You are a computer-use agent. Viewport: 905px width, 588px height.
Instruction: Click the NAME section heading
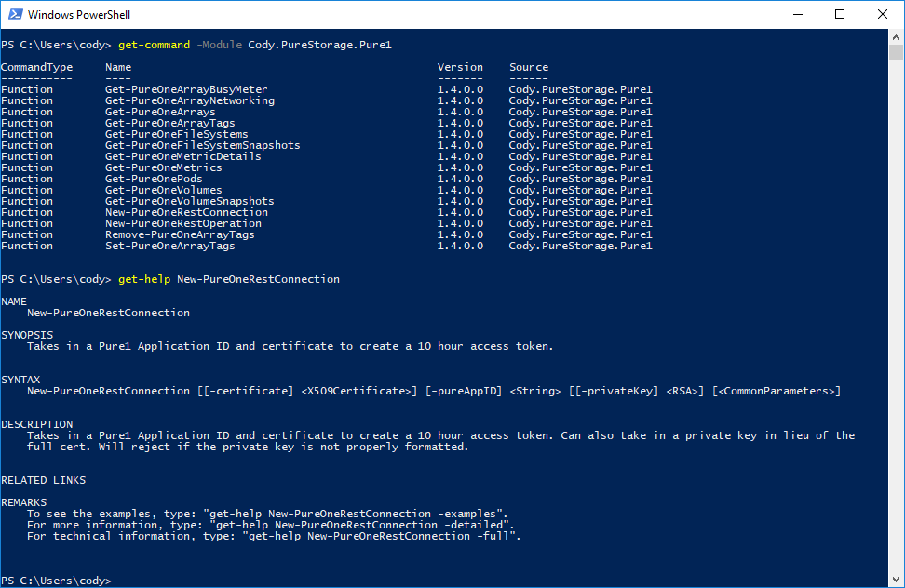pos(14,301)
